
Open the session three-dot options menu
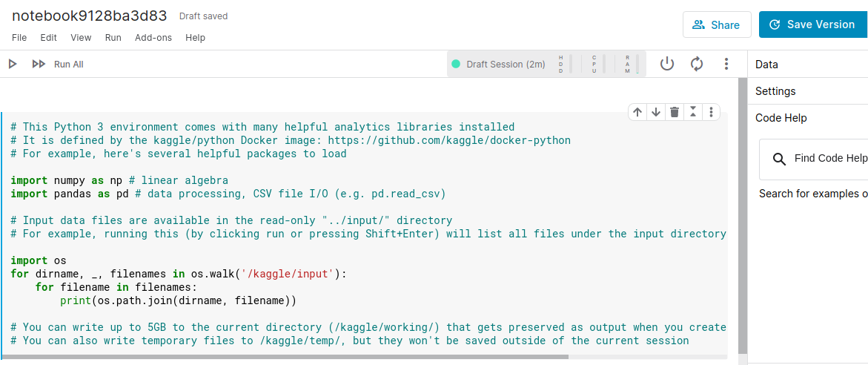point(726,65)
